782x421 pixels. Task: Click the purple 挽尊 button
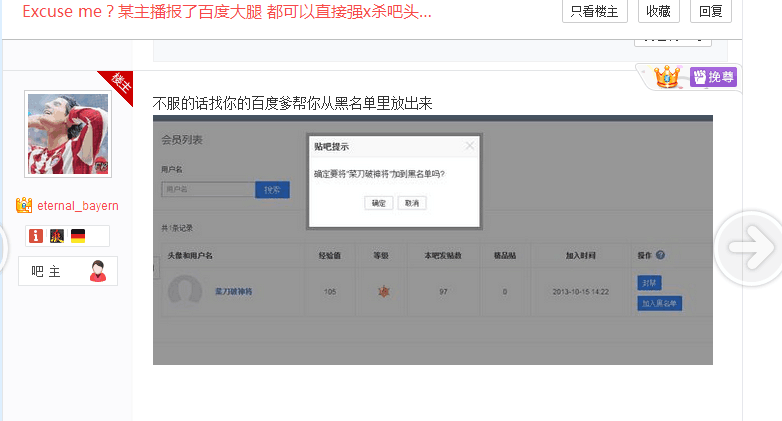(x=713, y=77)
